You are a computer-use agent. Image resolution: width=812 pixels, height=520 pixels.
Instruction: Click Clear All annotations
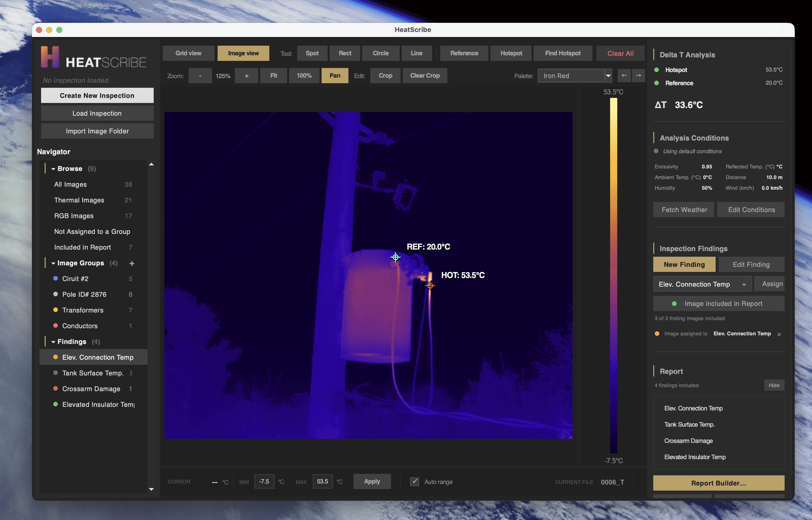coord(620,53)
